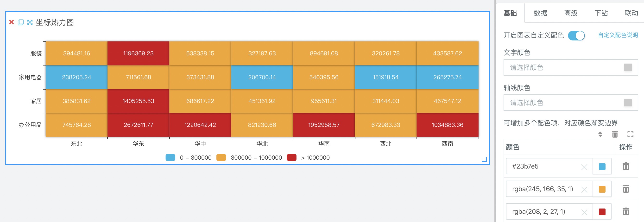Click the 颜色 column header

coord(512,147)
